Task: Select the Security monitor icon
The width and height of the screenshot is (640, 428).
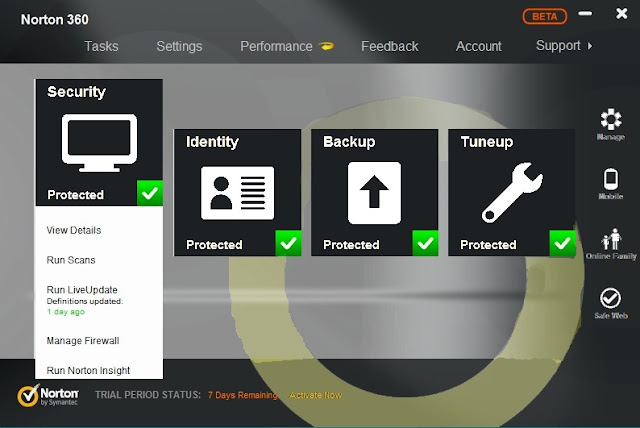Action: click(99, 143)
